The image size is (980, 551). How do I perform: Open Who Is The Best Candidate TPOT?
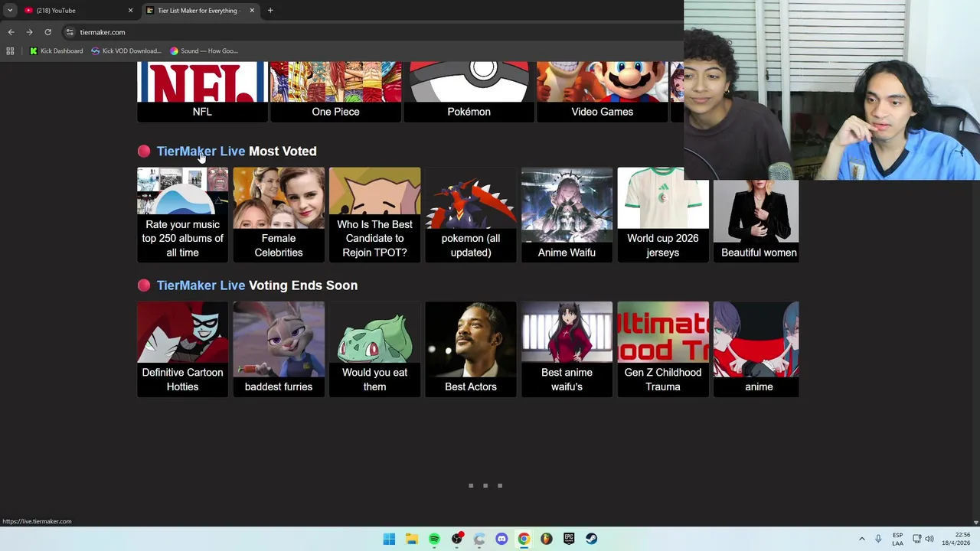click(374, 215)
